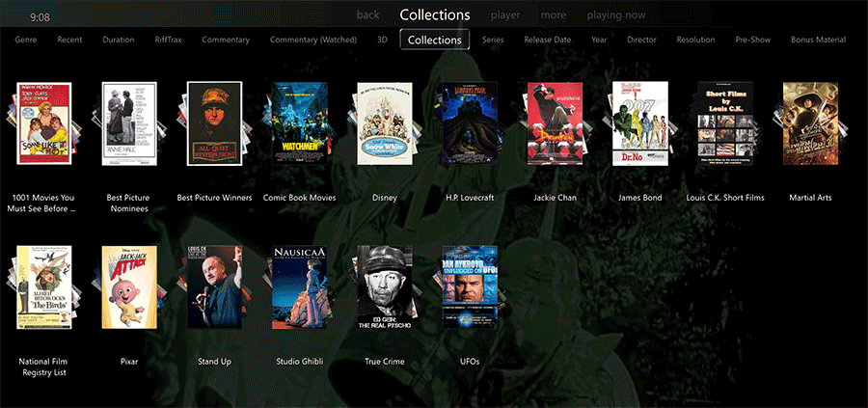Screen dimensions: 868x408
Task: Select the Year tab
Action: [x=599, y=40]
